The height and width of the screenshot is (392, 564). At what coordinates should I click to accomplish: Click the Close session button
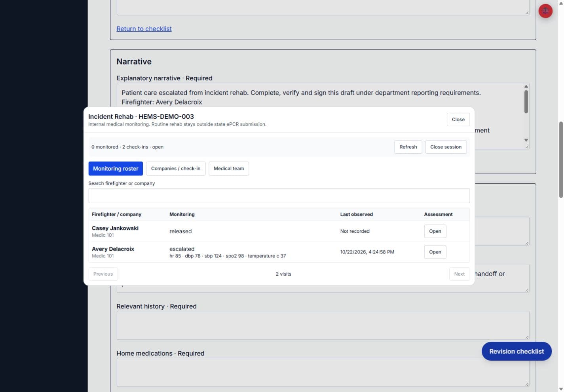click(x=446, y=147)
